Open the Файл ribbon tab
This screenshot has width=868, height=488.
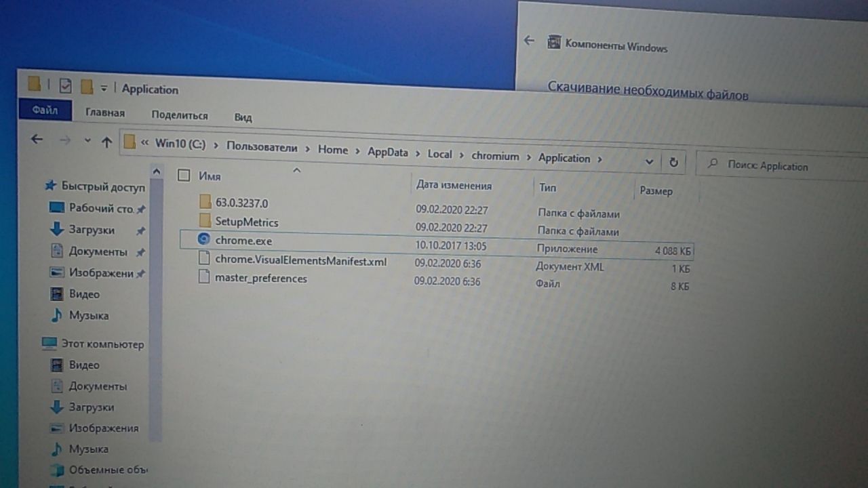click(45, 110)
